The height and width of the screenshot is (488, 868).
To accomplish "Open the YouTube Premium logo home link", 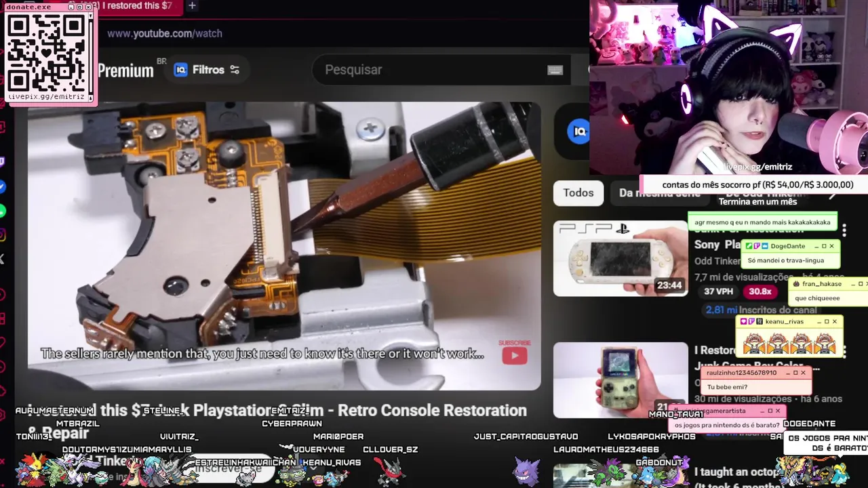I will [x=125, y=70].
